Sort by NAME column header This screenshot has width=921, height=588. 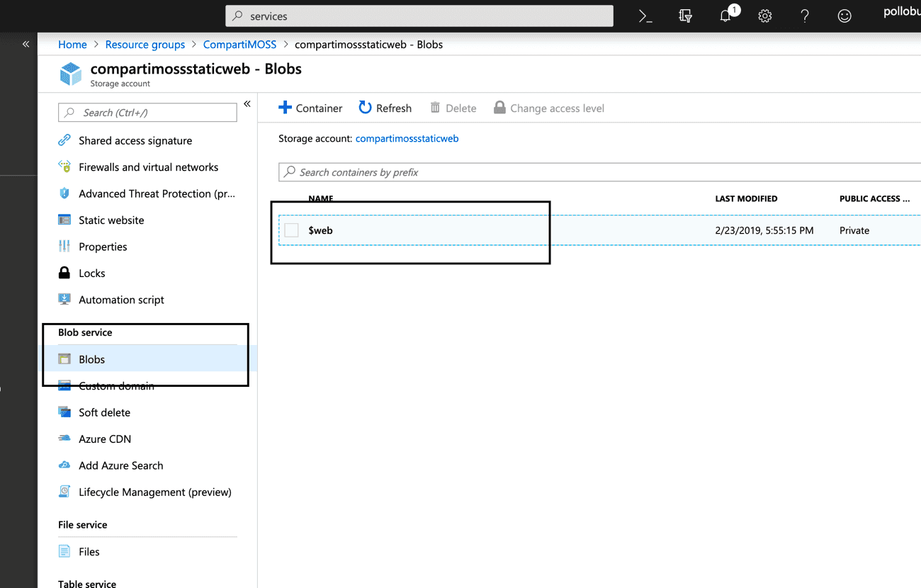point(320,198)
